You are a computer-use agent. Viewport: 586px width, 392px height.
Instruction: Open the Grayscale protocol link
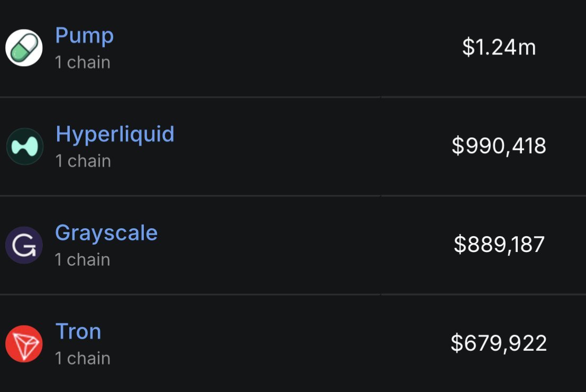click(x=106, y=233)
